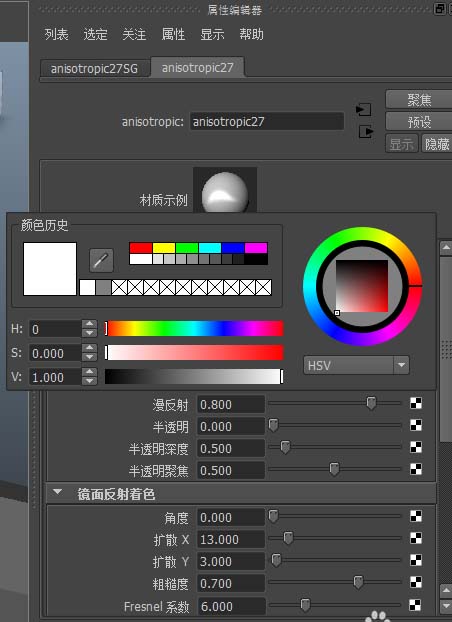Pick the green palette swatch
The image size is (452, 622).
click(187, 248)
